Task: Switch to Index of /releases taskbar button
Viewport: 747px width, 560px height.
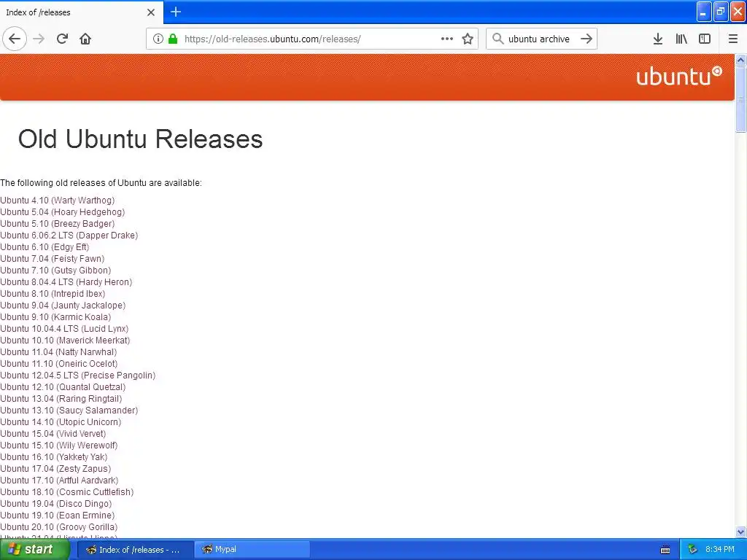Action: [x=135, y=550]
